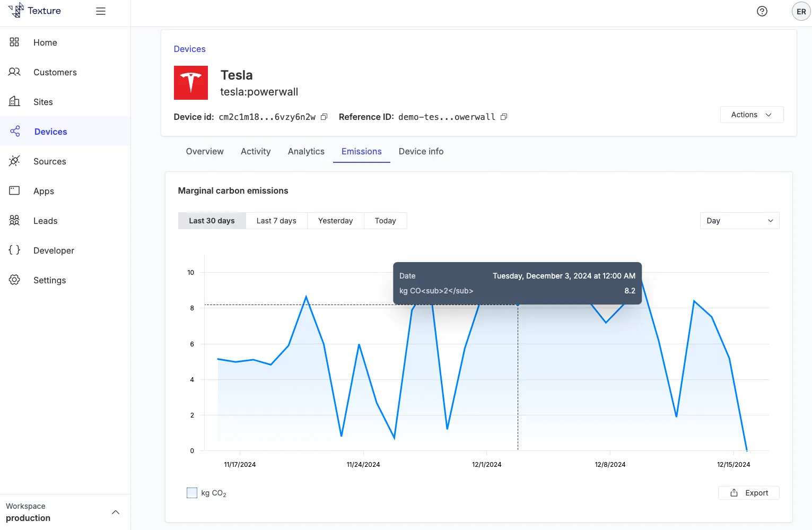This screenshot has height=530, width=812.
Task: Switch to the Overview tab
Action: click(205, 151)
